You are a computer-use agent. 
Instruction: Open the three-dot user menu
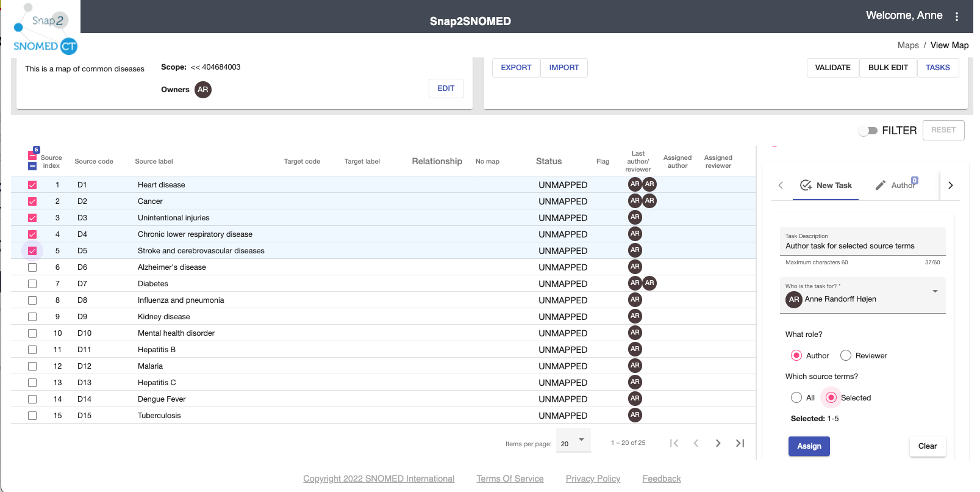point(957,16)
